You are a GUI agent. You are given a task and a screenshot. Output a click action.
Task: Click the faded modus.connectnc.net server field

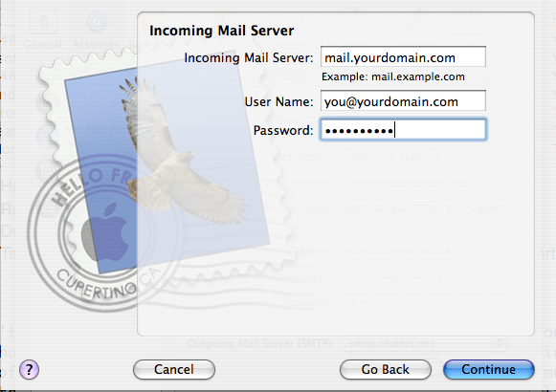400,250
